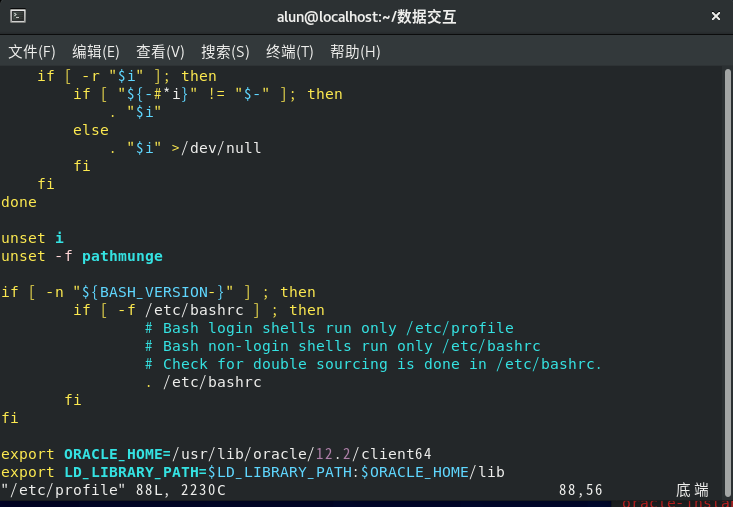Click '$ORACLE_HOME' in the last export line
This screenshot has width=733, height=507.
click(415, 472)
